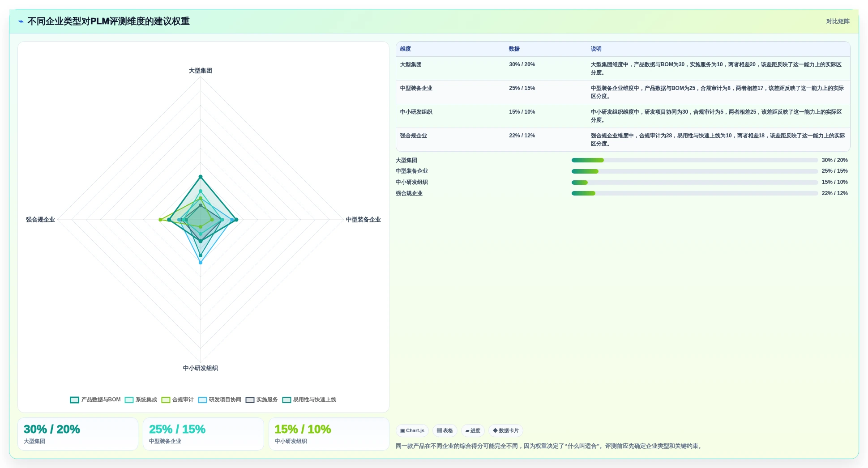
Task: Open the 30% / 20% 大型集团 stat card
Action: pos(78,434)
